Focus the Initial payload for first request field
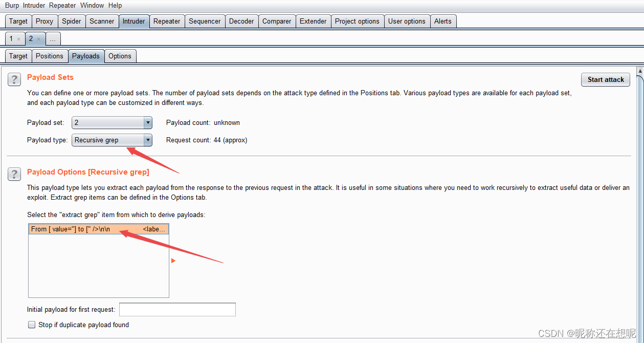 coord(177,310)
